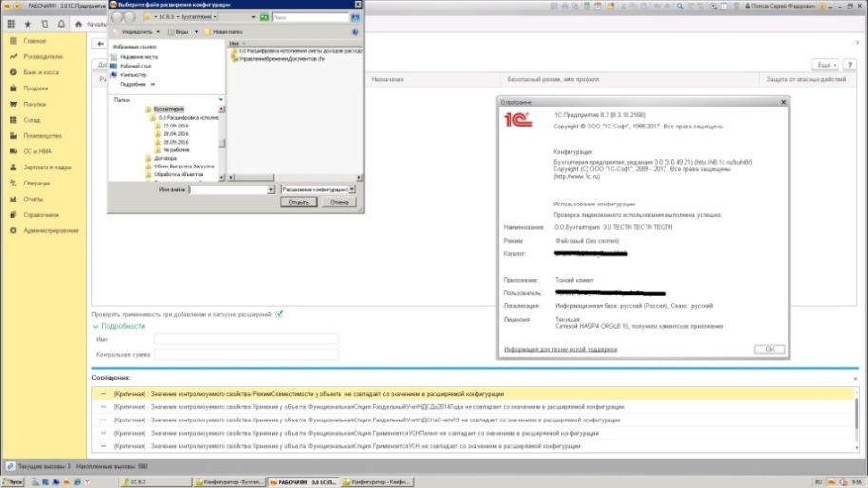The width and height of the screenshot is (868, 488).
Task: Open the sections menu grid icon
Action: click(x=11, y=24)
